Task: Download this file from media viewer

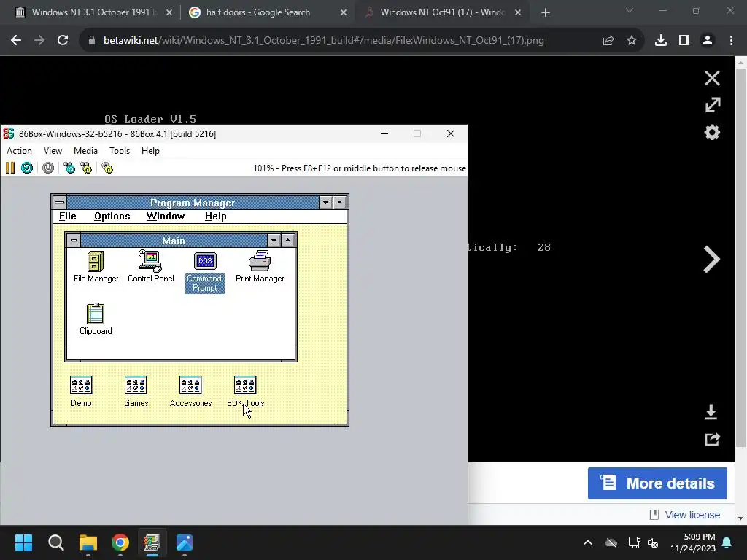Action: tap(711, 412)
